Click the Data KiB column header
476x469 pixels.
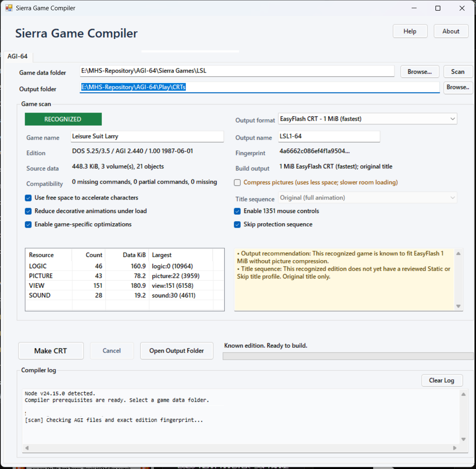point(127,255)
